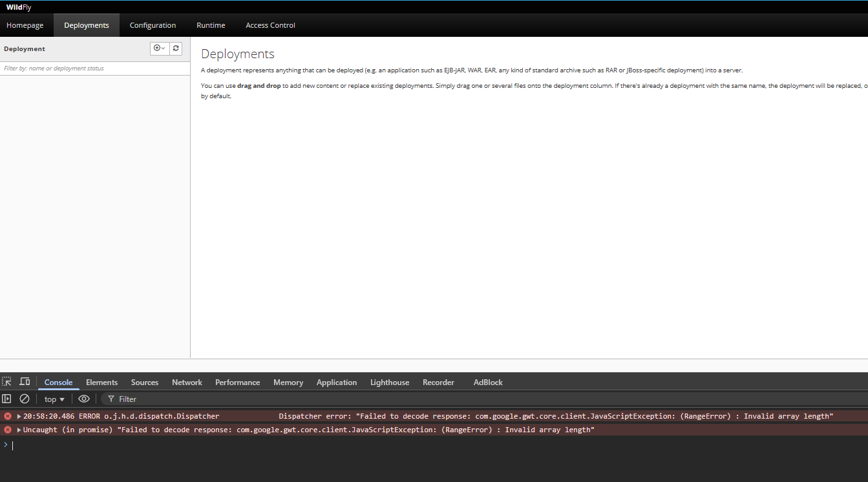868x482 pixels.
Task: Expand the Uncaught (in promise) log entry
Action: tap(19, 430)
